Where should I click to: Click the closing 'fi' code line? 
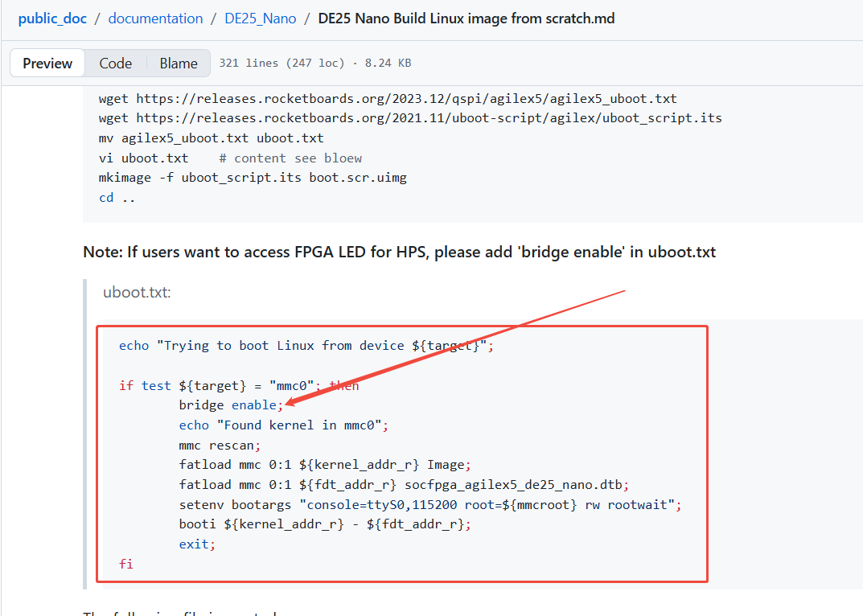click(x=126, y=565)
